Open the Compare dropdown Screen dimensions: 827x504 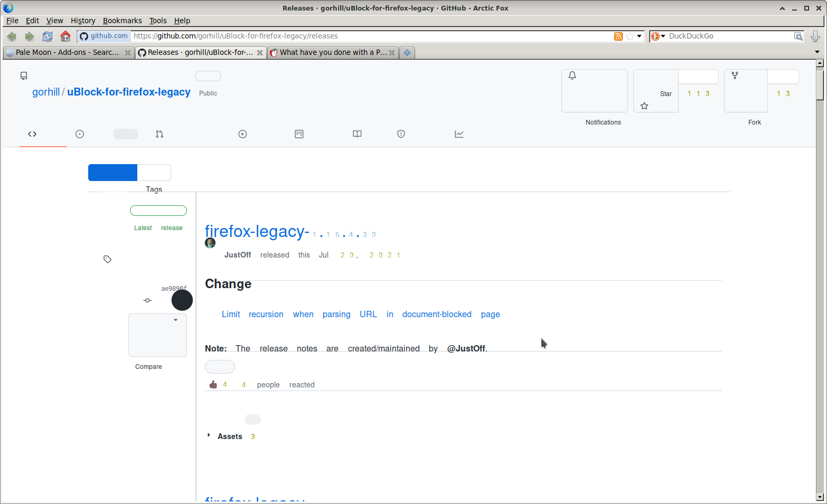point(157,335)
